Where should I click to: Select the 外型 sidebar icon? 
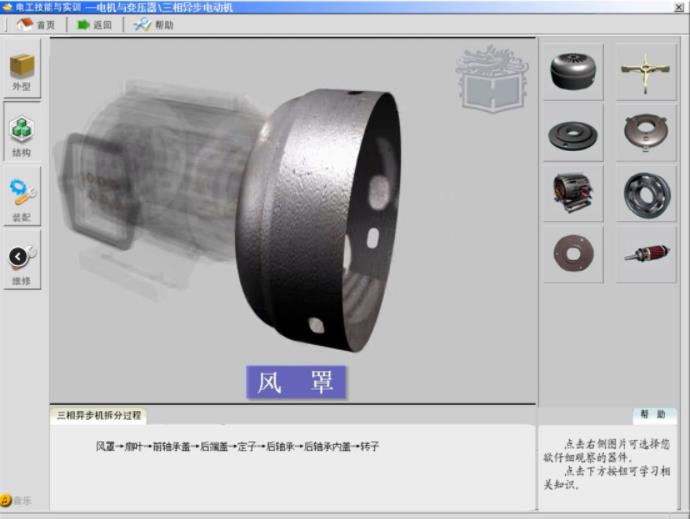22,70
